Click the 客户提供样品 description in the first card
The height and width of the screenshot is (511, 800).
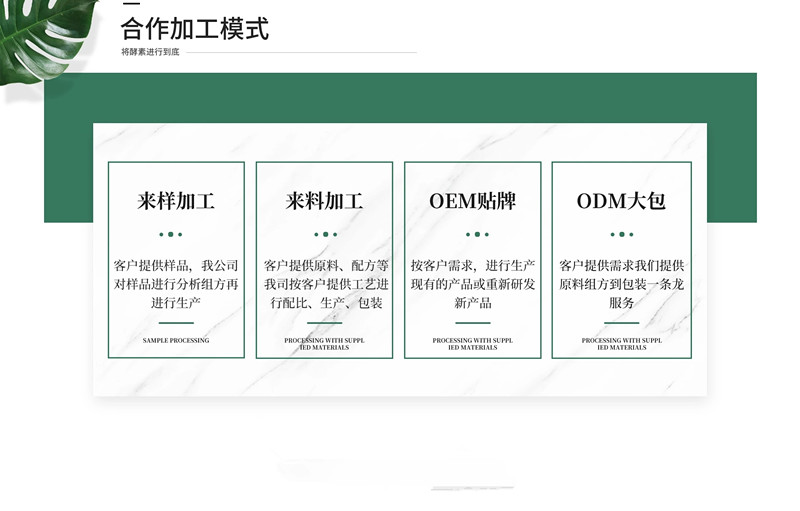[x=176, y=284]
